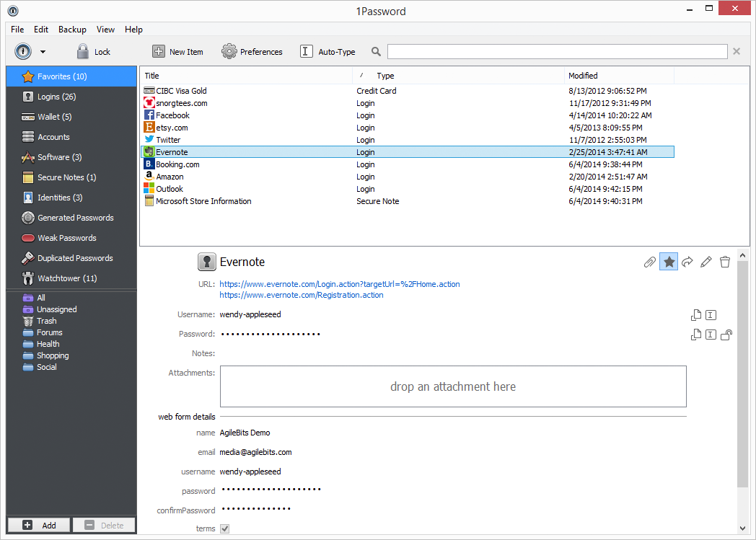Reveal the password with the unlock toggle
Screen dimensions: 756x540
(x=726, y=335)
